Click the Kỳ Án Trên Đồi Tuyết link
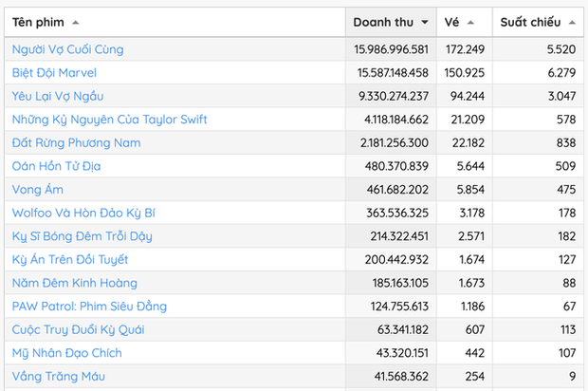The width and height of the screenshot is (588, 391). click(70, 259)
